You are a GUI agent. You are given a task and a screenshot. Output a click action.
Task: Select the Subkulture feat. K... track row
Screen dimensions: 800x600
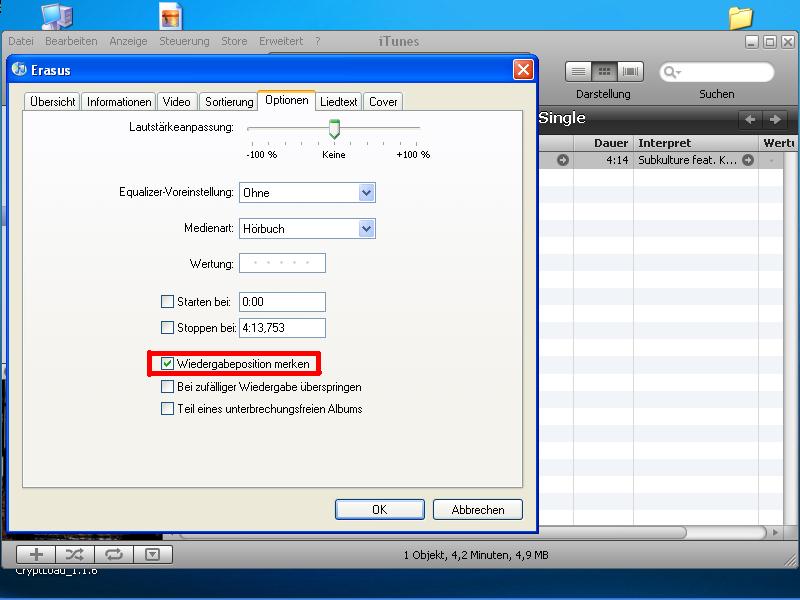tap(661, 160)
